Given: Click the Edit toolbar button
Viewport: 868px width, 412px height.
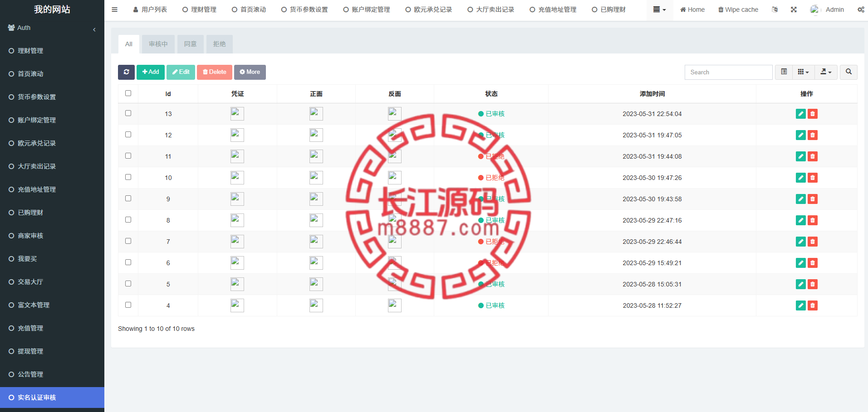Looking at the screenshot, I should pyautogui.click(x=181, y=72).
